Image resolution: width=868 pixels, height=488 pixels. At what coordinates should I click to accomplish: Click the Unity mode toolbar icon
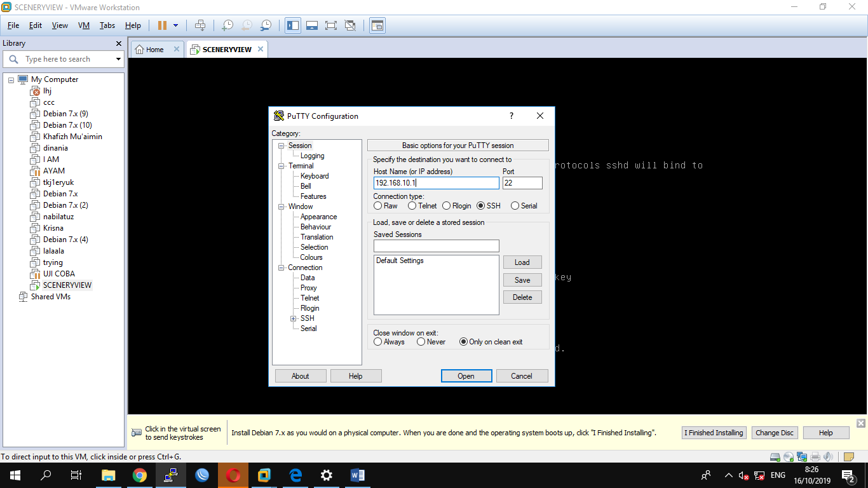coord(350,25)
